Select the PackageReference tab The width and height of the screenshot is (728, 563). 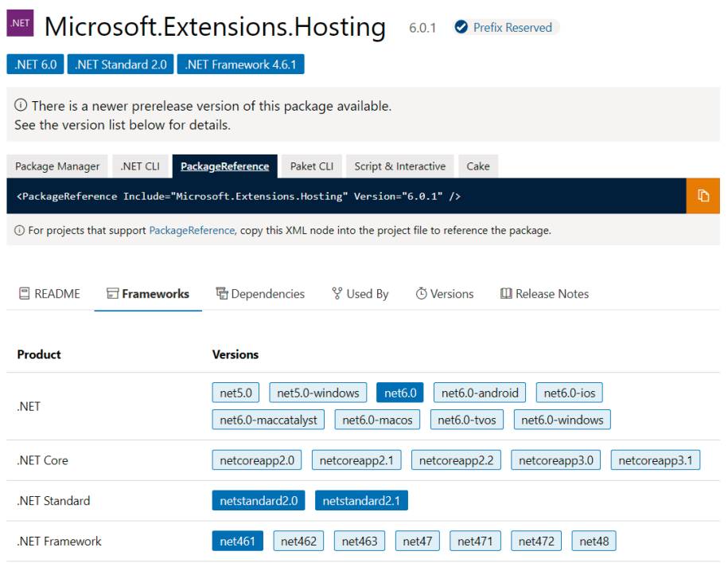pos(224,166)
